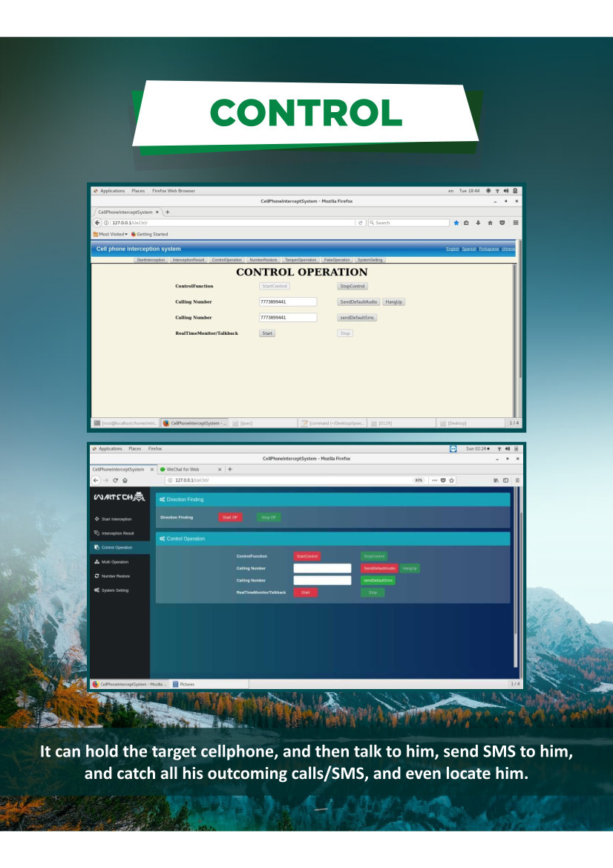Open the Firefox hamburger menu
The height and width of the screenshot is (868, 613).
point(516,222)
